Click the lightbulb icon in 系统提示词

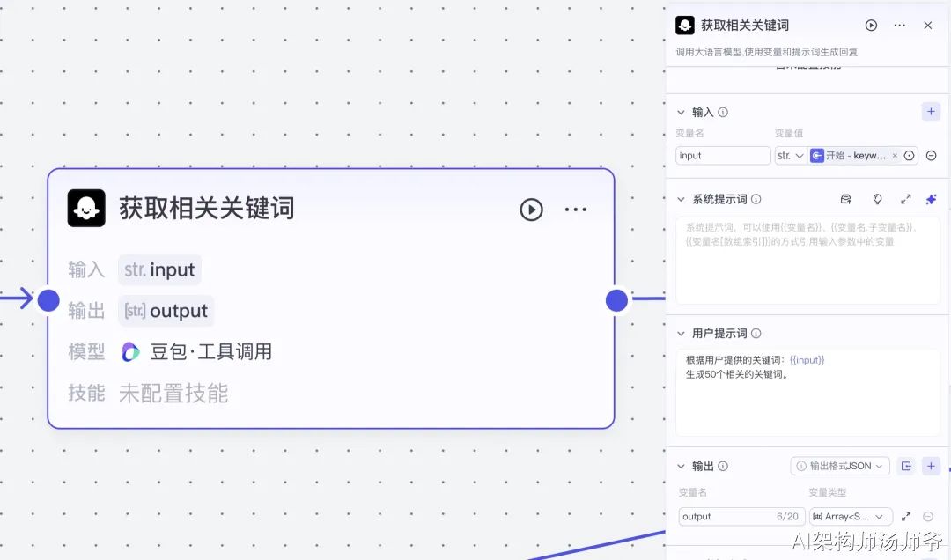point(877,199)
